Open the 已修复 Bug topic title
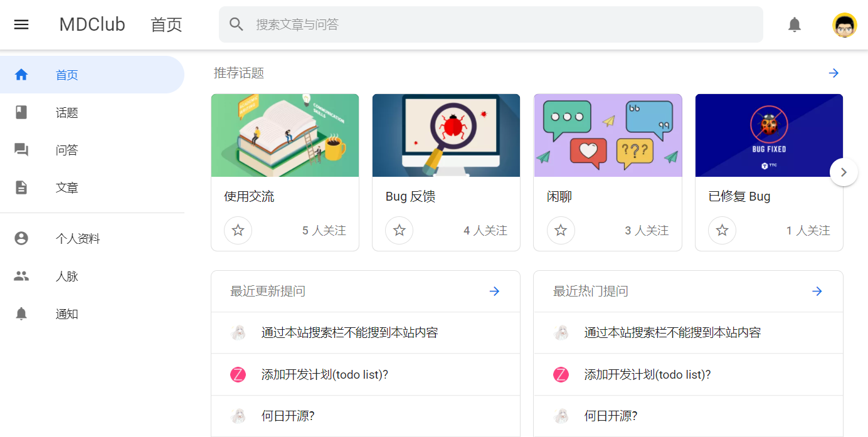This screenshot has height=437, width=868. click(739, 196)
